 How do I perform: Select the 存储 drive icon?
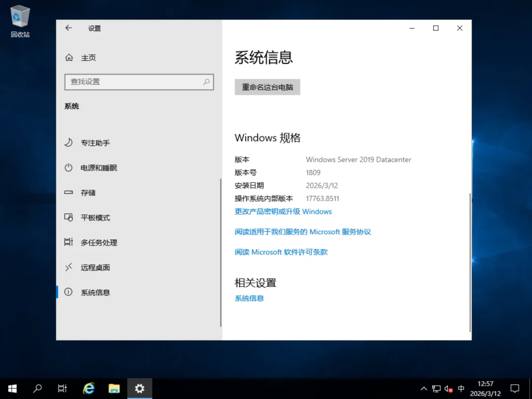pos(68,193)
